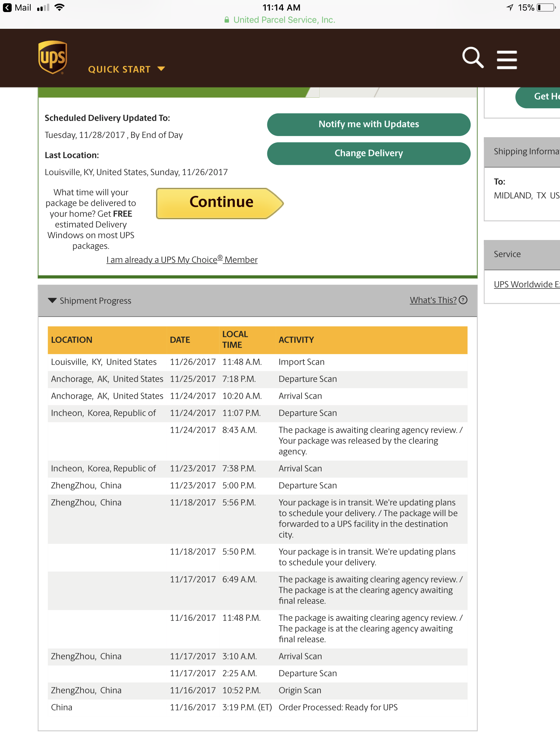
Task: Click the Service panel header
Action: [x=522, y=255]
